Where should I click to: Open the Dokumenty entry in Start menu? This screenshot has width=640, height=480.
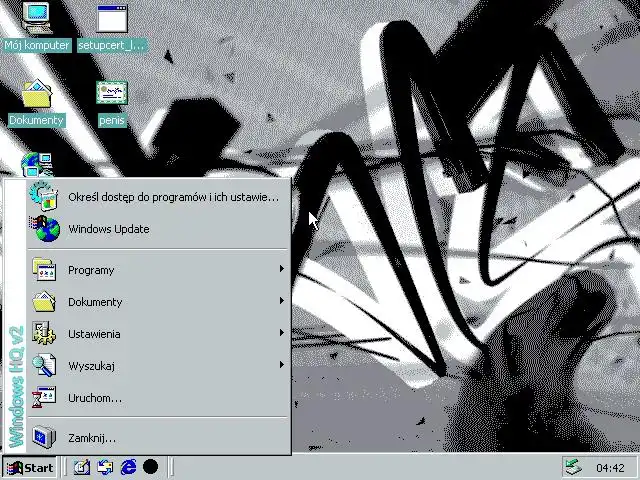(158, 302)
